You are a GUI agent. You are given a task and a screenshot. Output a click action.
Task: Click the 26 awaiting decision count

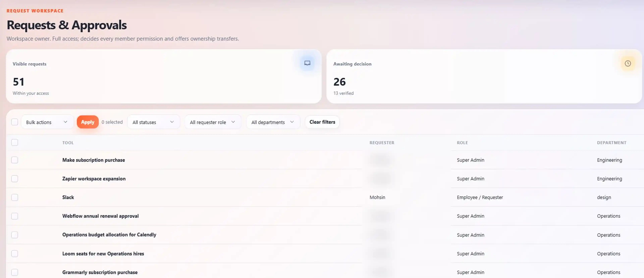tap(339, 82)
